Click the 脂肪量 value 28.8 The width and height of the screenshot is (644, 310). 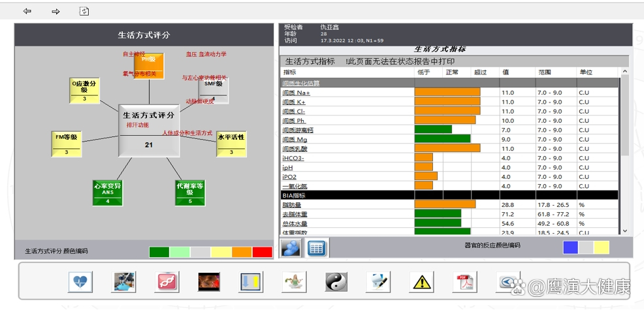(x=507, y=205)
